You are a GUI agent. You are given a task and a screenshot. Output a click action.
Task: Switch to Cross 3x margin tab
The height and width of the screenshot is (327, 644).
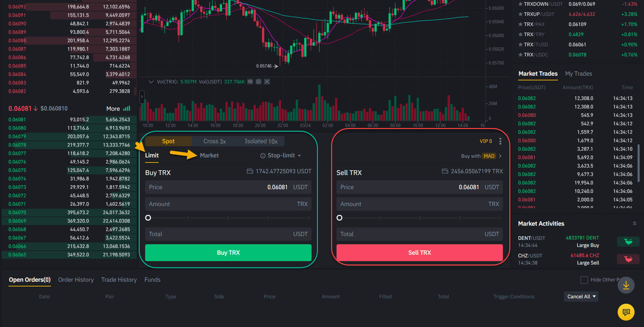(215, 141)
